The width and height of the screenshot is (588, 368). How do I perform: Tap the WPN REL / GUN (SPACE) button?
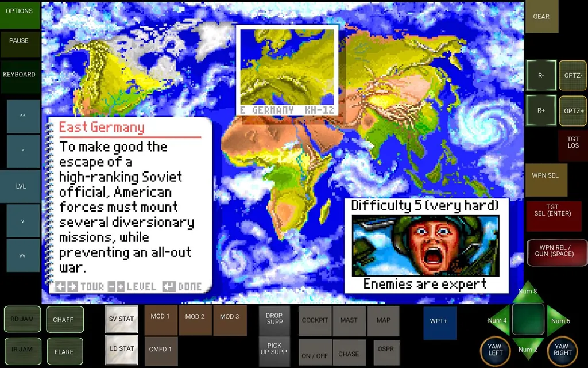pyautogui.click(x=557, y=252)
